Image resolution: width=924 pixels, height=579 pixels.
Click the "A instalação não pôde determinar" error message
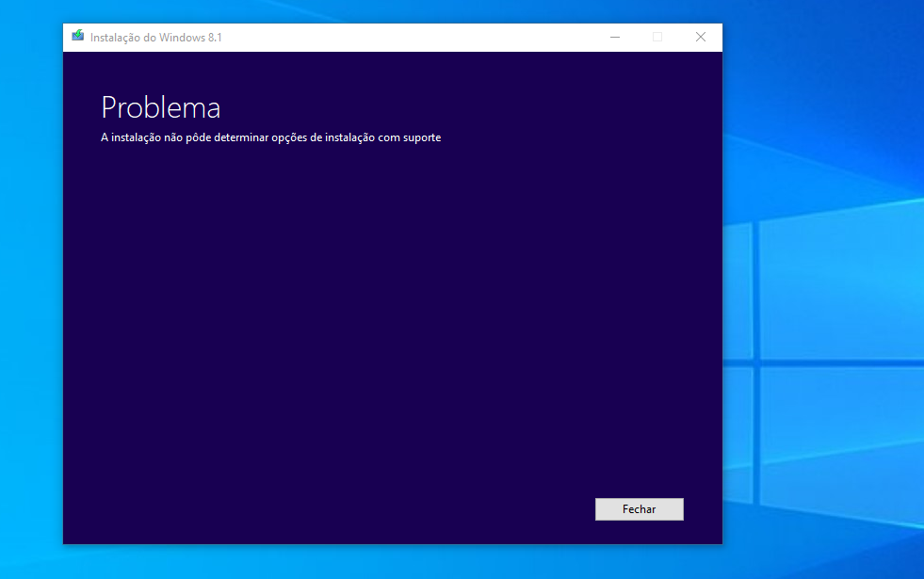270,137
